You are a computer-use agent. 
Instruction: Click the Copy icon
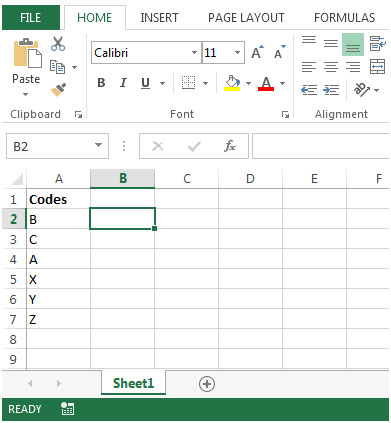(x=57, y=67)
